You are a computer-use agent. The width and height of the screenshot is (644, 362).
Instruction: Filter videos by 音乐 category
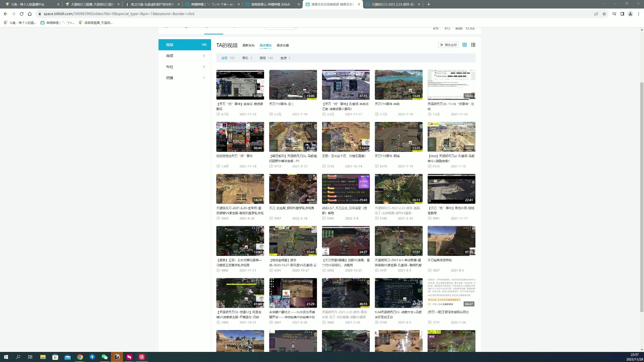click(245, 58)
